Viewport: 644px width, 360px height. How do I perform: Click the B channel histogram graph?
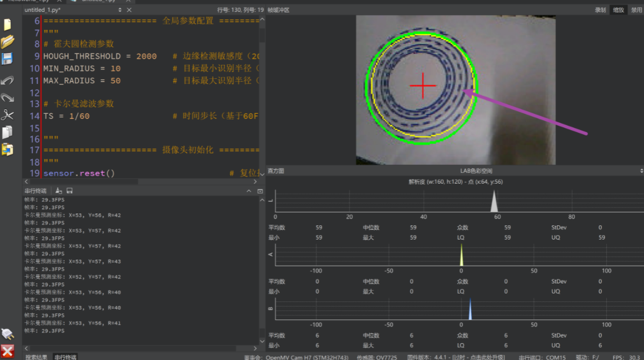pyautogui.click(x=459, y=309)
